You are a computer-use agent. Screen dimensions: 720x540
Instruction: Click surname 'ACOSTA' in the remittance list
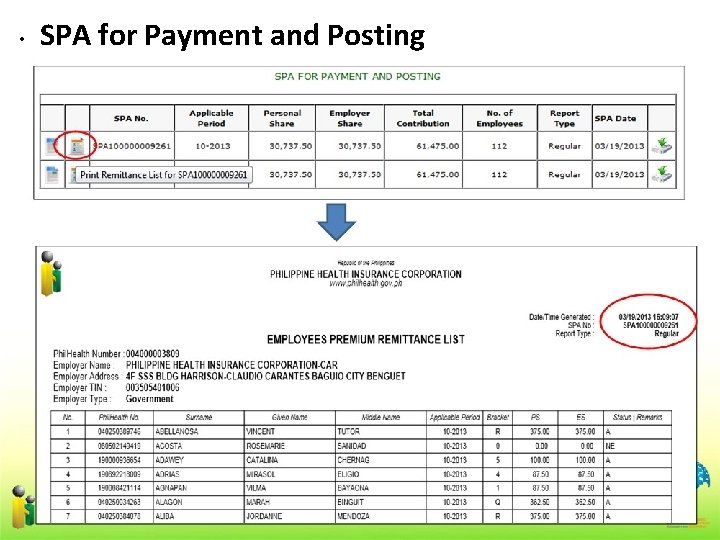coord(169,446)
